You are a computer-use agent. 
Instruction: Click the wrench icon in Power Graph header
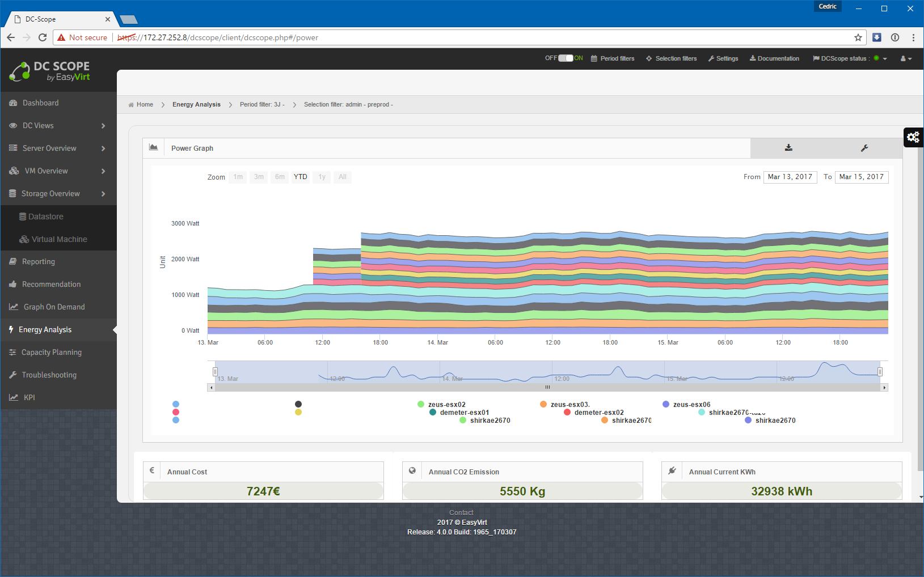tap(864, 148)
